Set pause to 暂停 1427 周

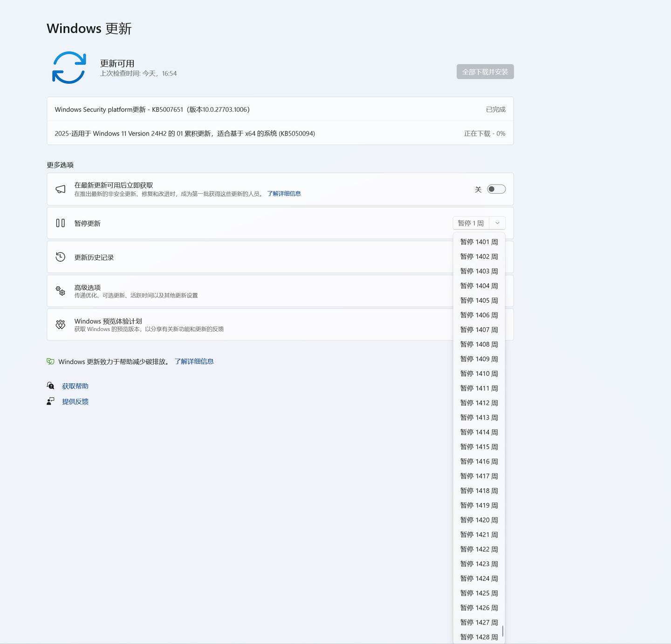(x=479, y=623)
